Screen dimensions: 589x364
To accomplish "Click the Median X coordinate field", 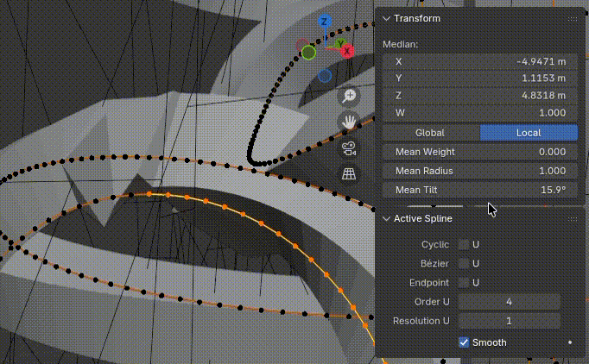I will (x=479, y=62).
